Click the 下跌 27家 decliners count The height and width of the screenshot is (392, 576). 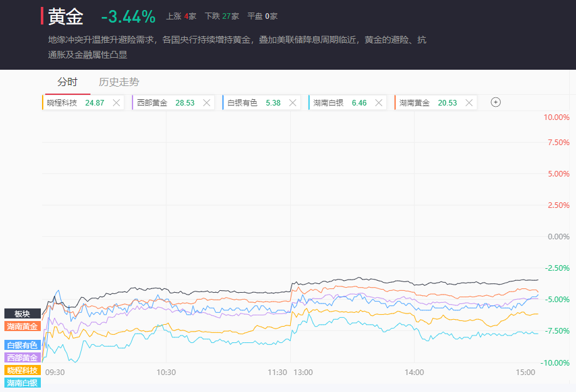pyautogui.click(x=222, y=16)
